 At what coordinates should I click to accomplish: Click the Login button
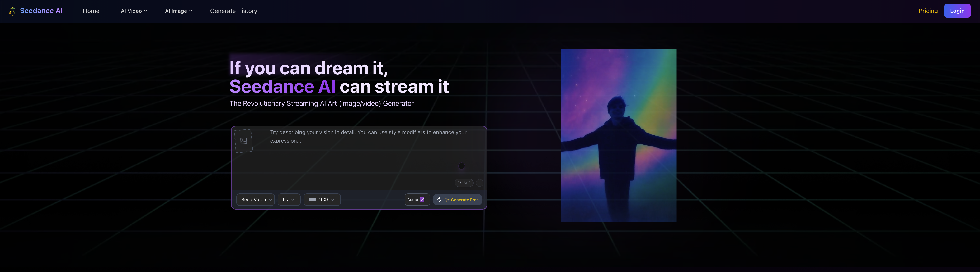(957, 11)
